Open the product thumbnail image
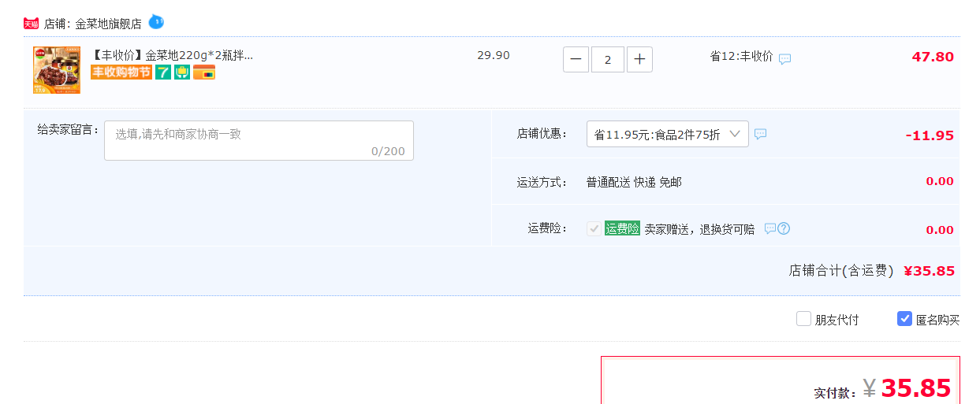The width and height of the screenshot is (980, 404). click(57, 70)
